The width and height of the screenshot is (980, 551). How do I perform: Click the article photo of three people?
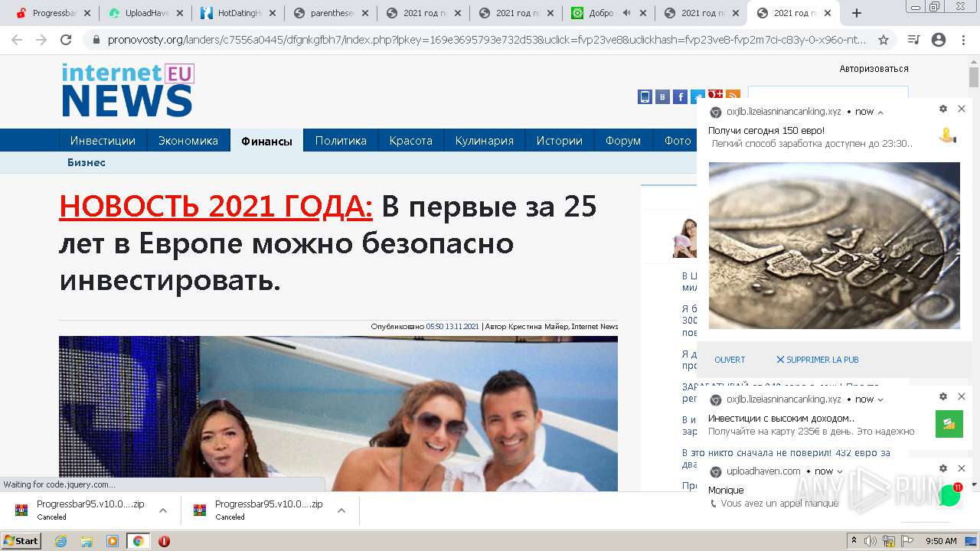click(338, 413)
